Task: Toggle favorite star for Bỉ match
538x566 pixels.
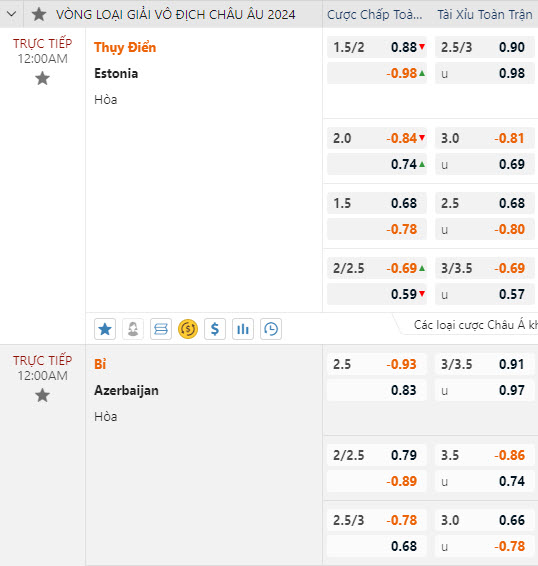Action: (43, 395)
